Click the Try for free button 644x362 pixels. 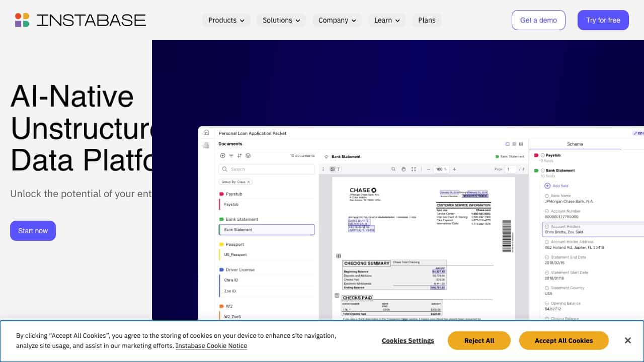point(603,20)
